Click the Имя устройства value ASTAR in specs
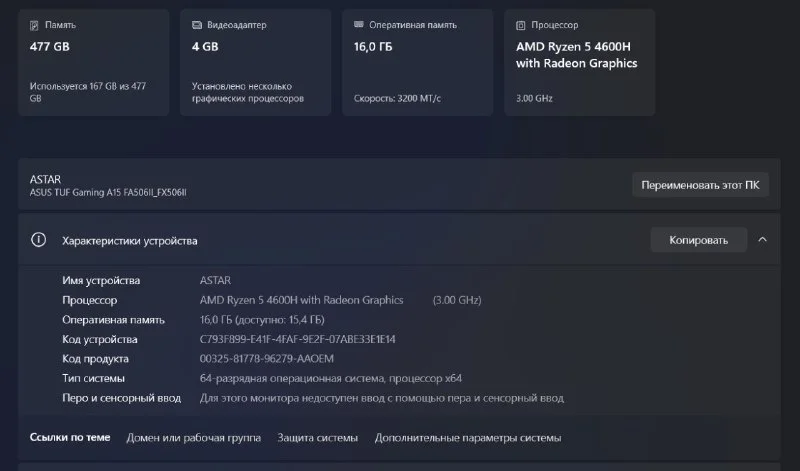 click(215, 280)
